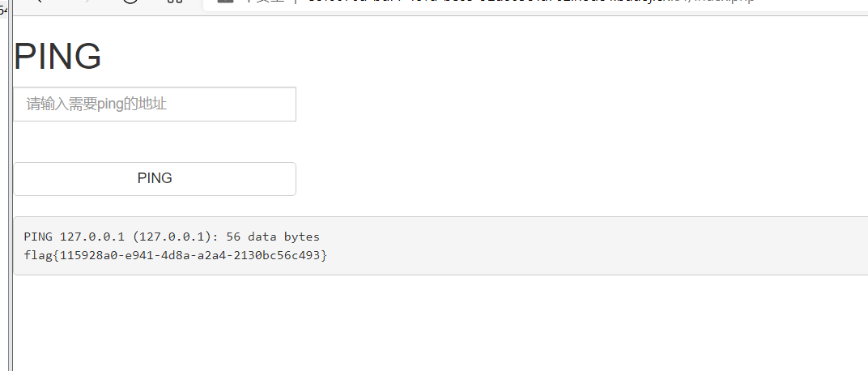Click the site security warning icon
The height and width of the screenshot is (371, 868).
coord(223,1)
